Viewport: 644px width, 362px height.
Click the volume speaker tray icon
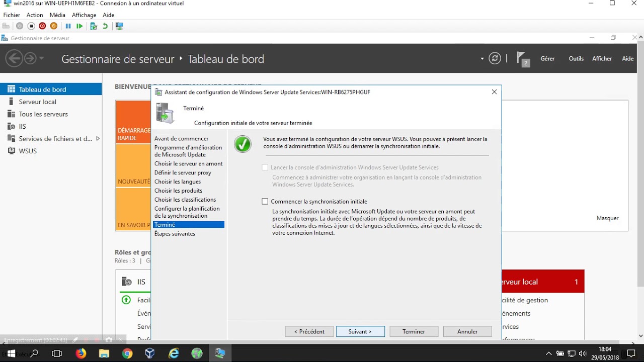tap(583, 354)
